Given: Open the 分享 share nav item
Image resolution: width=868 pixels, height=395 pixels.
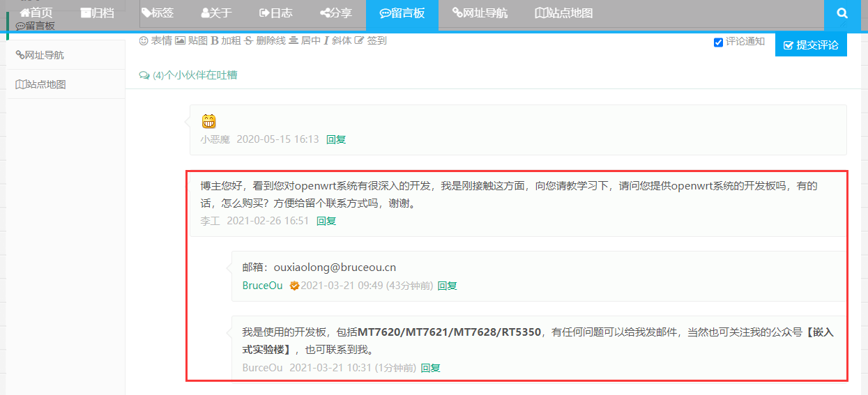Looking at the screenshot, I should (x=336, y=13).
